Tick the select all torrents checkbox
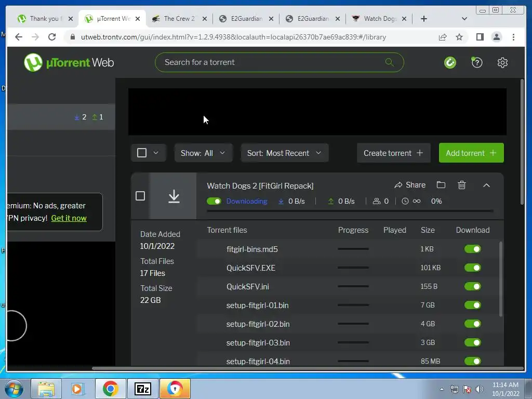Viewport: 532px width, 399px height. 142,153
